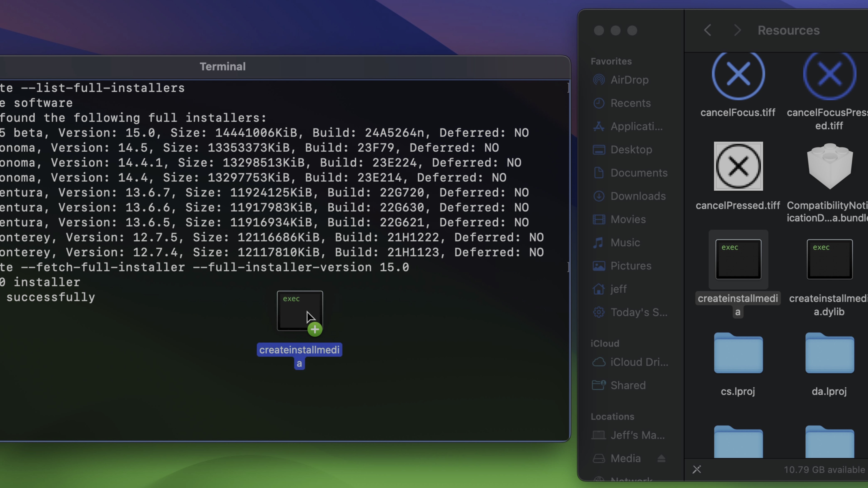Select Recents in Favorites sidebar
The image size is (868, 488).
[630, 103]
